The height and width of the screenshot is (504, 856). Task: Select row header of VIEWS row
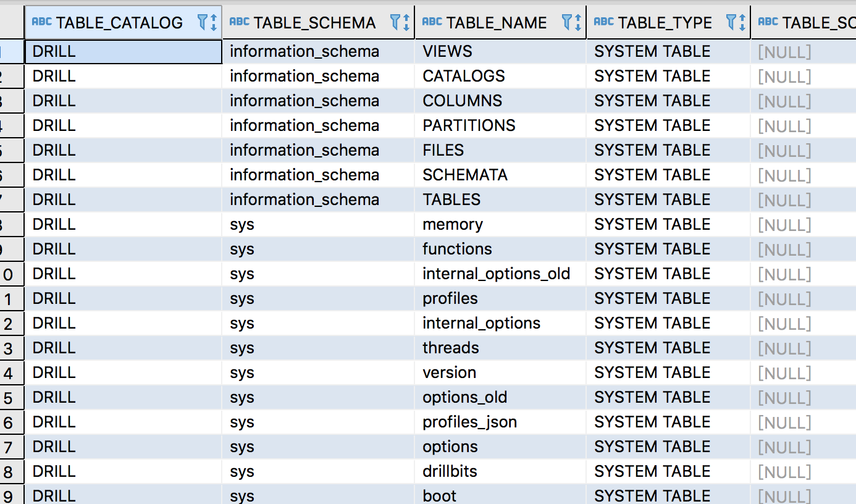pyautogui.click(x=12, y=51)
